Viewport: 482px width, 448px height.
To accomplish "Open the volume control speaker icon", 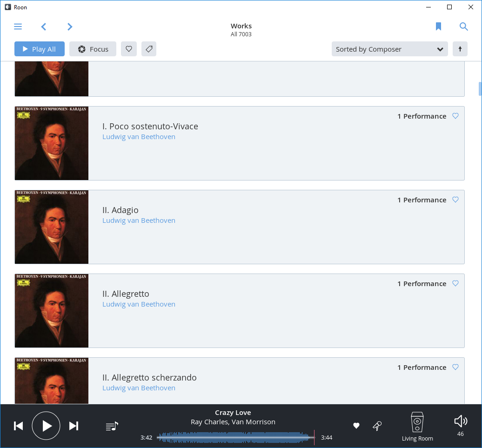I will (x=461, y=421).
